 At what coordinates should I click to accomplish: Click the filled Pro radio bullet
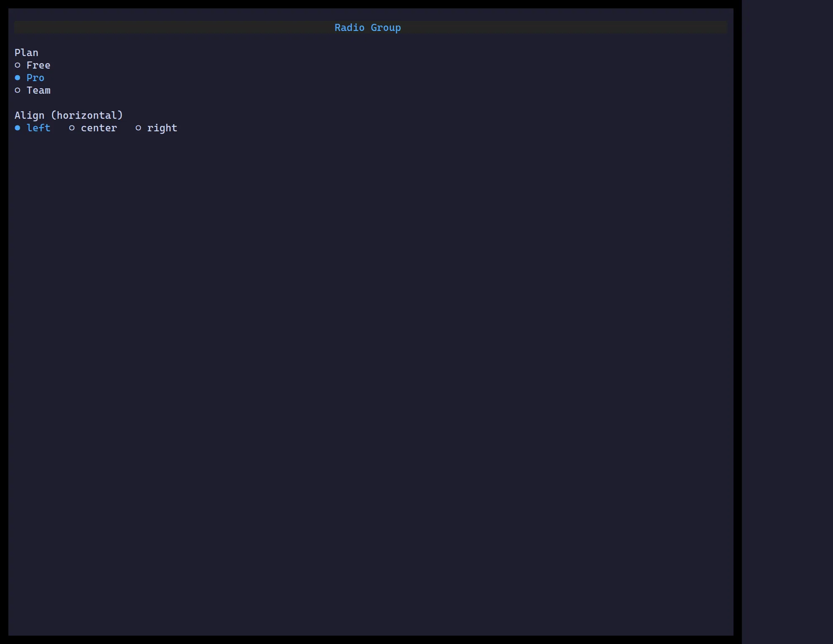pos(18,78)
